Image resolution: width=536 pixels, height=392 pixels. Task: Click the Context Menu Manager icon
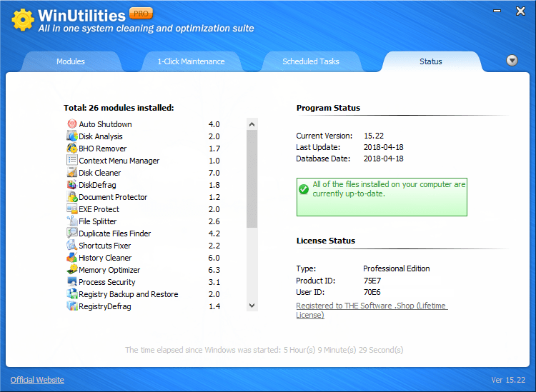coord(71,160)
